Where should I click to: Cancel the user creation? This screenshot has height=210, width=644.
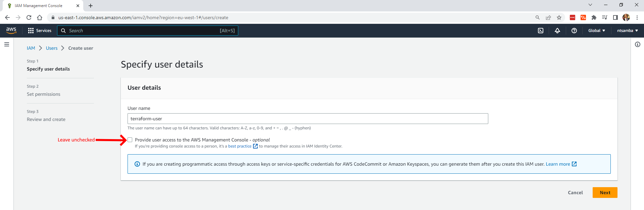575,193
